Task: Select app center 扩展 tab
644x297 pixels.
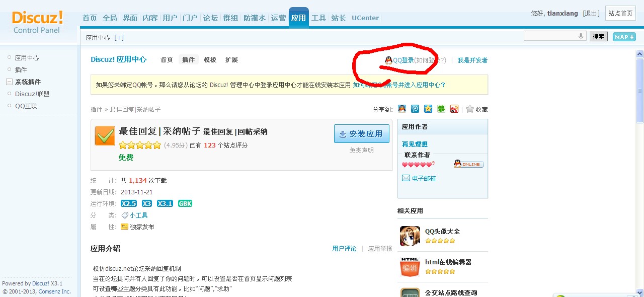Action: tap(231, 59)
